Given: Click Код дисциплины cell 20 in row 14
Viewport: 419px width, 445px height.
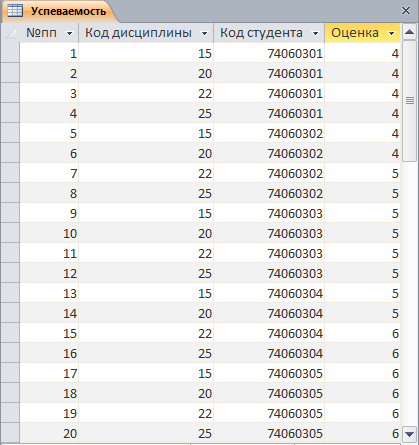Looking at the screenshot, I should 146,313.
